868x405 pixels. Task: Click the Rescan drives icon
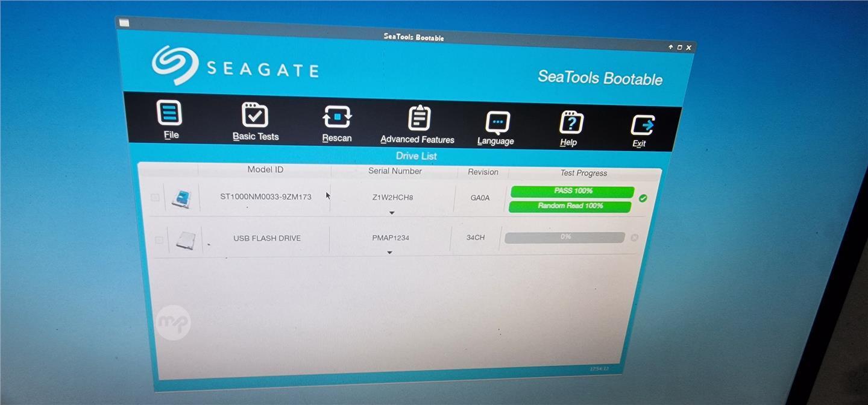coord(337,116)
